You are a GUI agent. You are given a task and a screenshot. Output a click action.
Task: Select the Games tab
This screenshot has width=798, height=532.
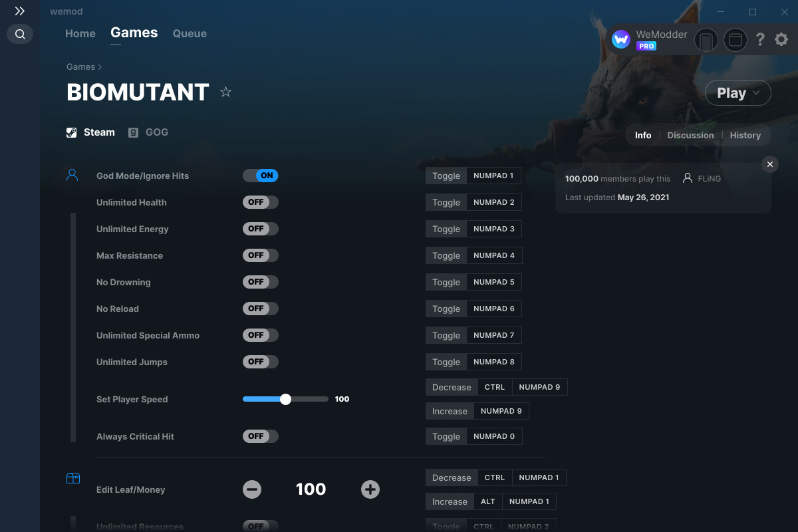click(134, 33)
